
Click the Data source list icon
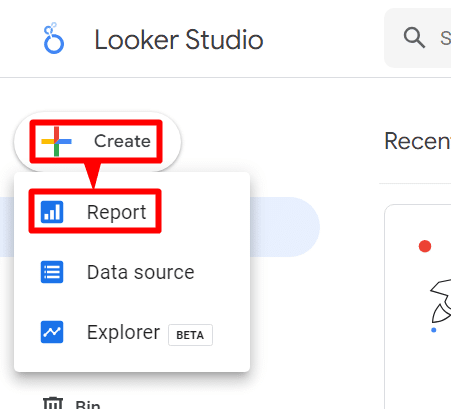(52, 272)
